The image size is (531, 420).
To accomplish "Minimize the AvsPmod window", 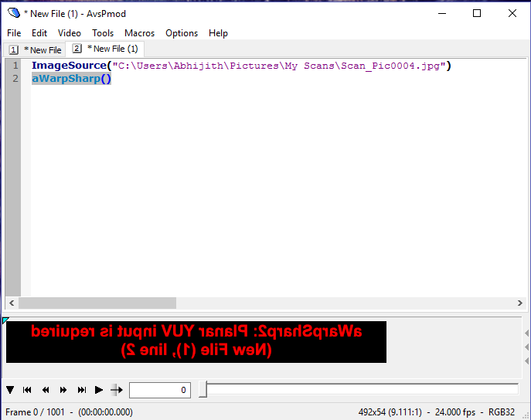I will point(442,14).
